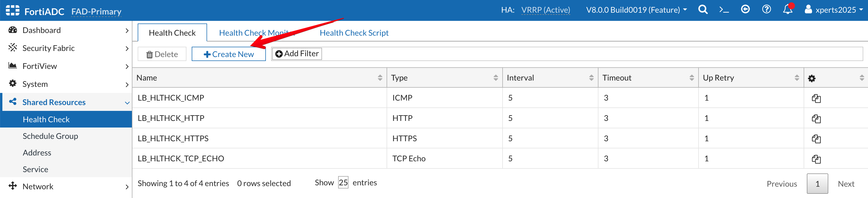Launch the CLI console icon
This screenshot has width=868, height=198.
tap(724, 10)
